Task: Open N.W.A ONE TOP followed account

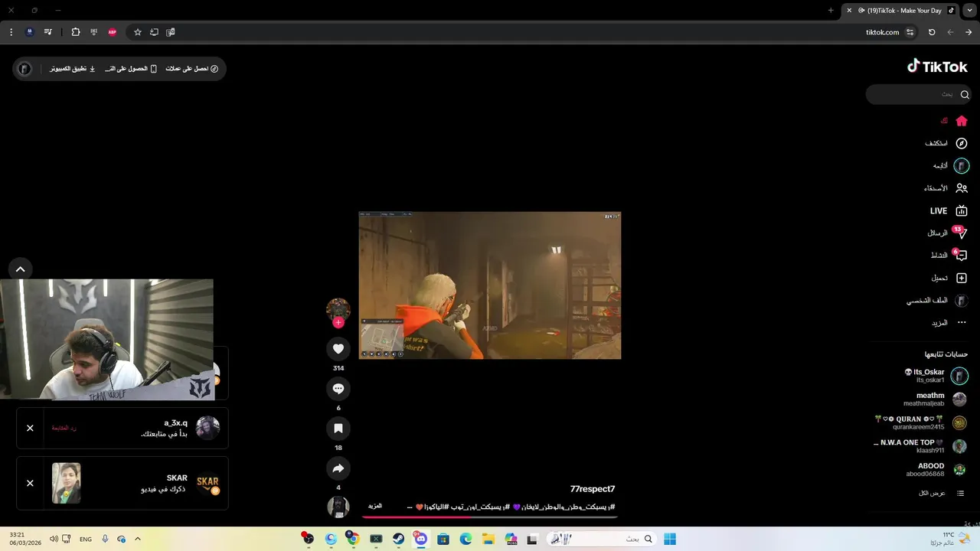Action: pos(920,446)
